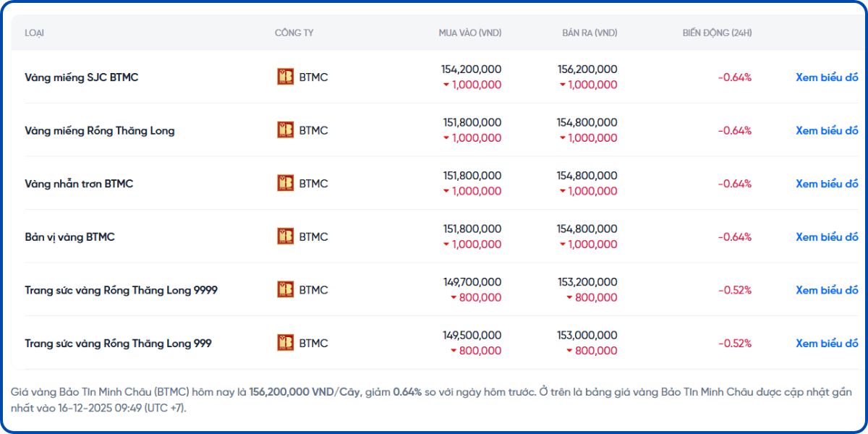
Task: Click the MUA VÀO (VND) column header
Action: 469,33
